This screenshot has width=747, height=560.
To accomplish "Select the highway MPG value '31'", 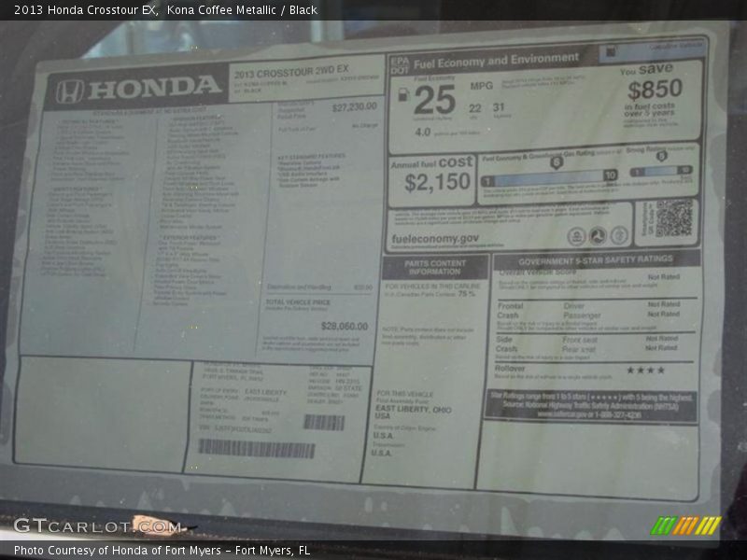I will [x=499, y=107].
